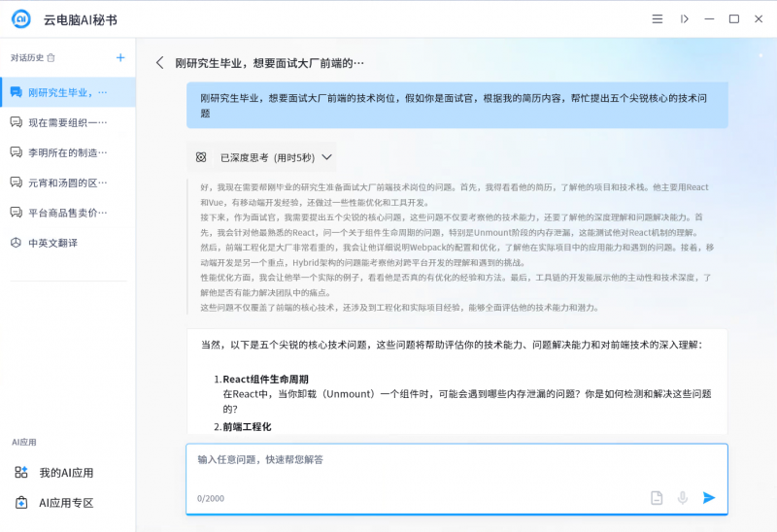Select the 刚研究生毕业 conversation in history
Screen dimensions: 777x532
66,93
